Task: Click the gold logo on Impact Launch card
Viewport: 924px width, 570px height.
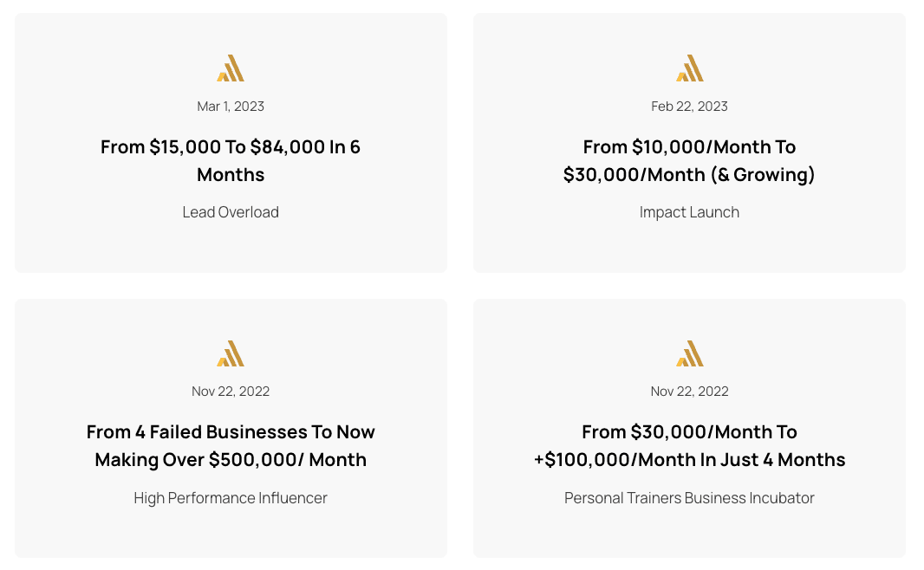Action: [x=689, y=68]
